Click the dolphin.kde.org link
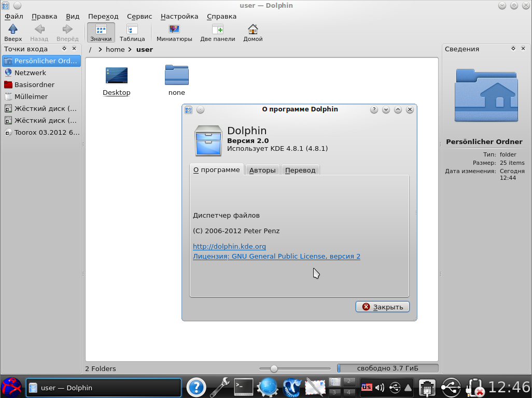Screen dimensions: 532x398 (229, 247)
